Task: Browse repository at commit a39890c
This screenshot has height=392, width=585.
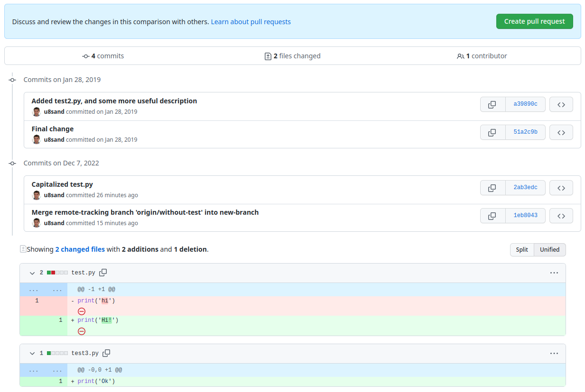Action: tap(561, 104)
